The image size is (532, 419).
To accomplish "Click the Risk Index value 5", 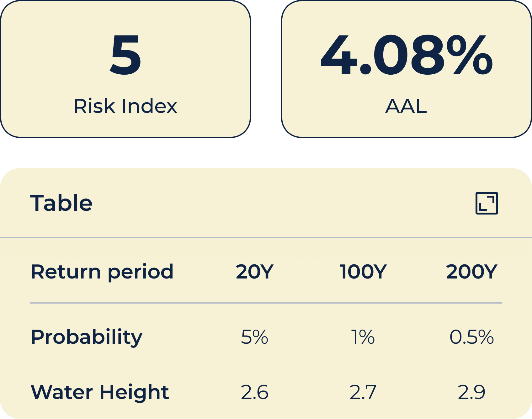I will (x=125, y=55).
